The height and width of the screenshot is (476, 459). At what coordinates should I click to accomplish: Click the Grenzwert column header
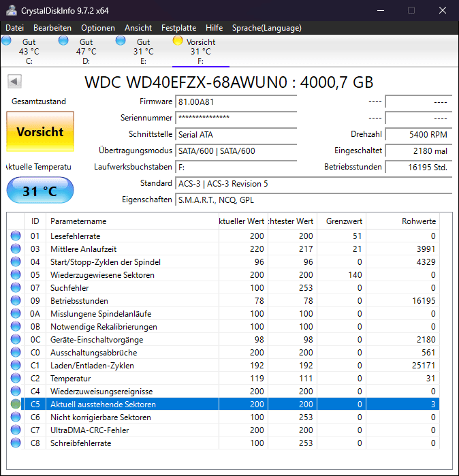[341, 221]
